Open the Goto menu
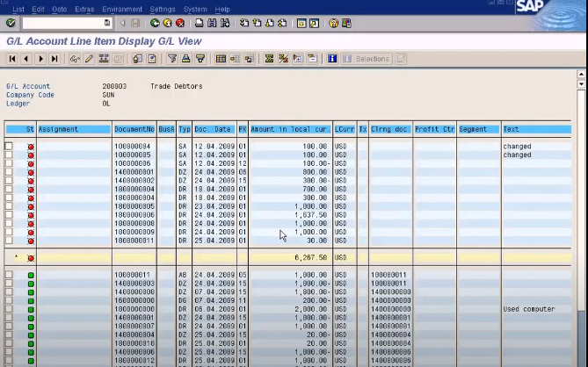588x367 pixels. coord(59,9)
